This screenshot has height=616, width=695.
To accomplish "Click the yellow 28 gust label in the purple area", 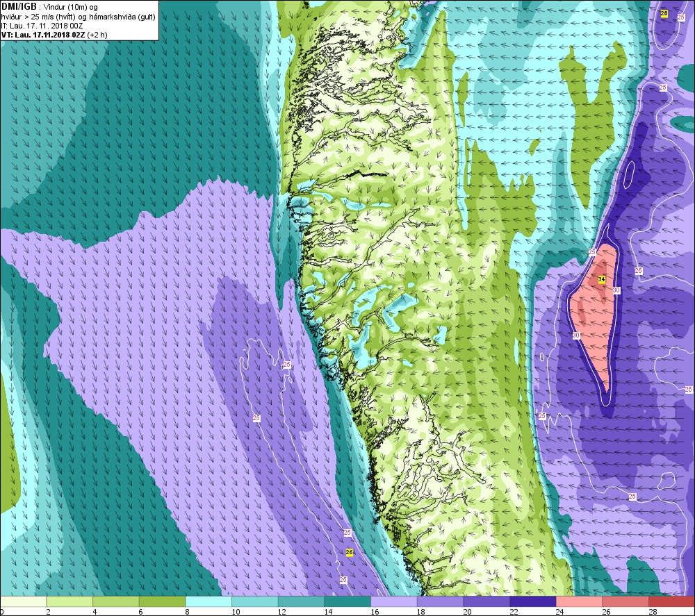I will coord(664,14).
